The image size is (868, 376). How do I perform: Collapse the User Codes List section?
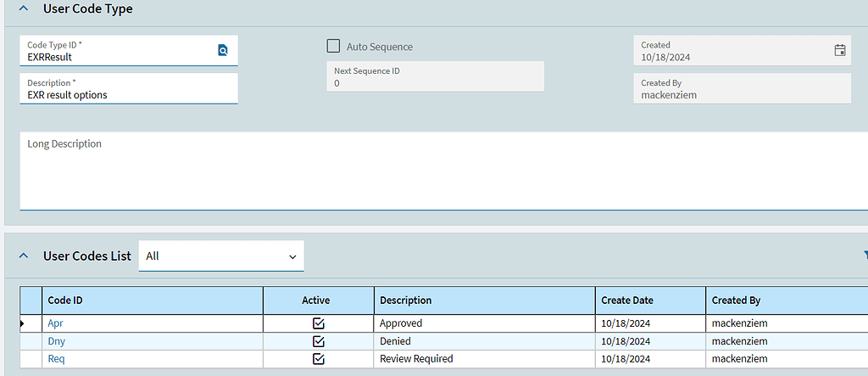click(x=23, y=255)
